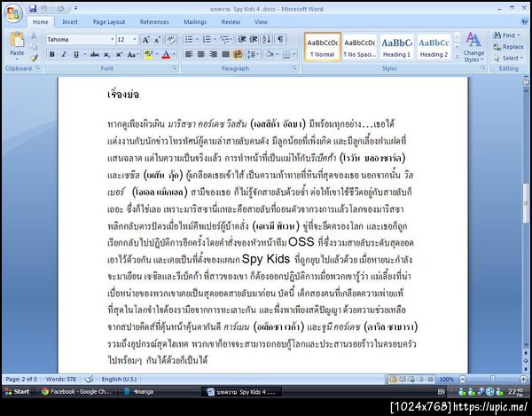Click Find in Editing group
The image size is (532, 416).
click(x=506, y=35)
